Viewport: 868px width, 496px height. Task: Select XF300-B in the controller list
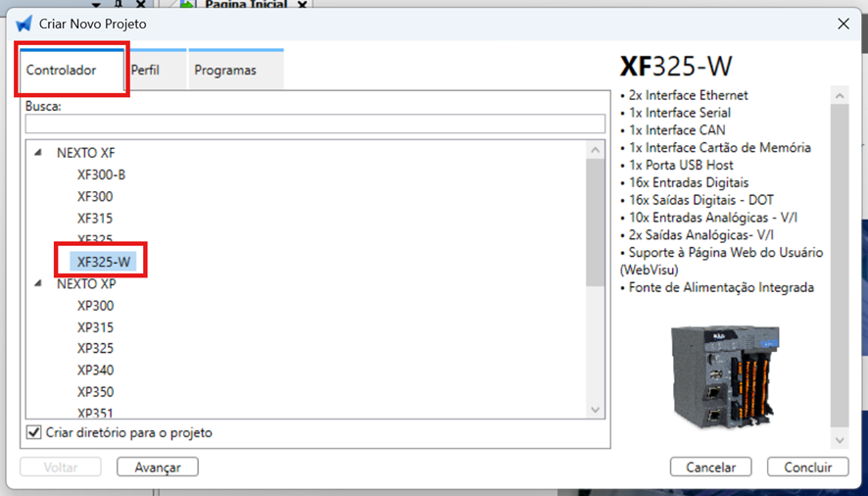(x=101, y=174)
